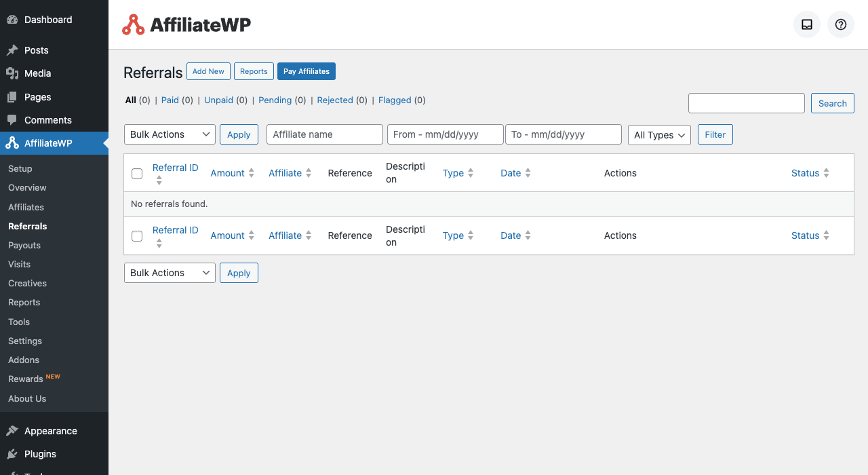Click the Dashboard gauge icon in sidebar

pos(12,20)
